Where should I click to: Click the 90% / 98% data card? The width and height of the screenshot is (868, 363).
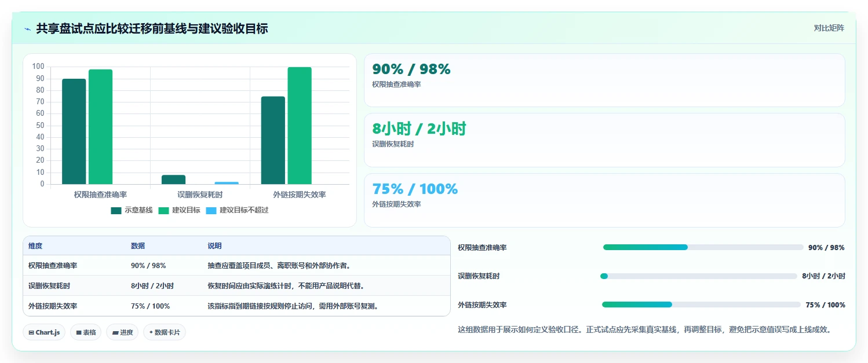coord(604,80)
